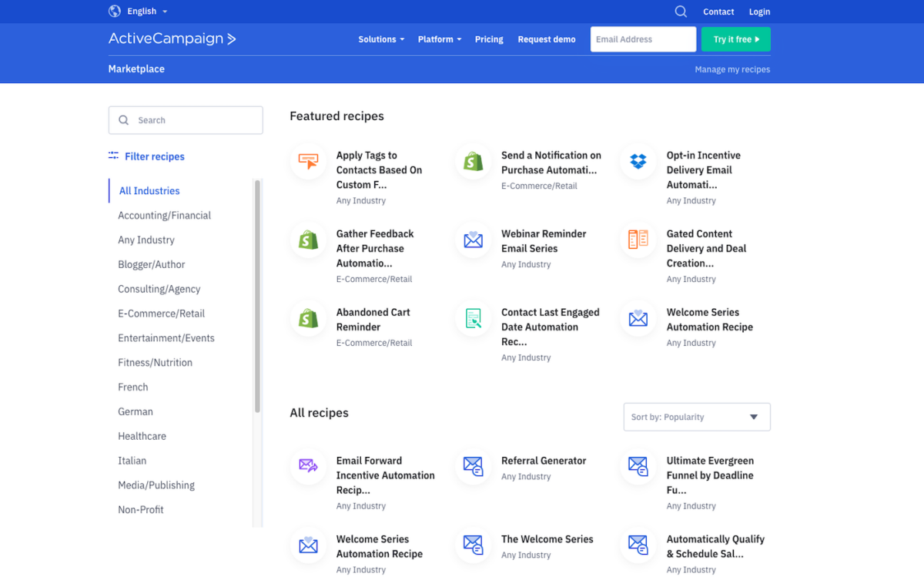Open the Manage my recipes link
The height and width of the screenshot is (577, 924).
tap(732, 69)
